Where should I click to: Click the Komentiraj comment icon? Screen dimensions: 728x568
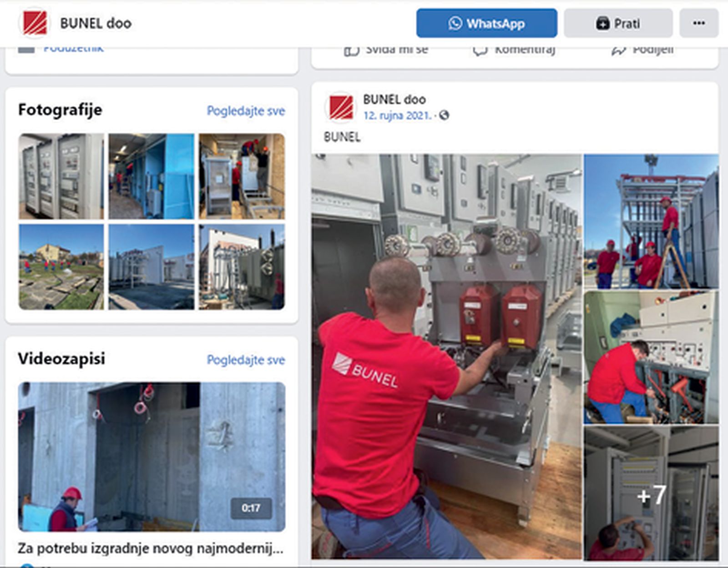[x=480, y=50]
